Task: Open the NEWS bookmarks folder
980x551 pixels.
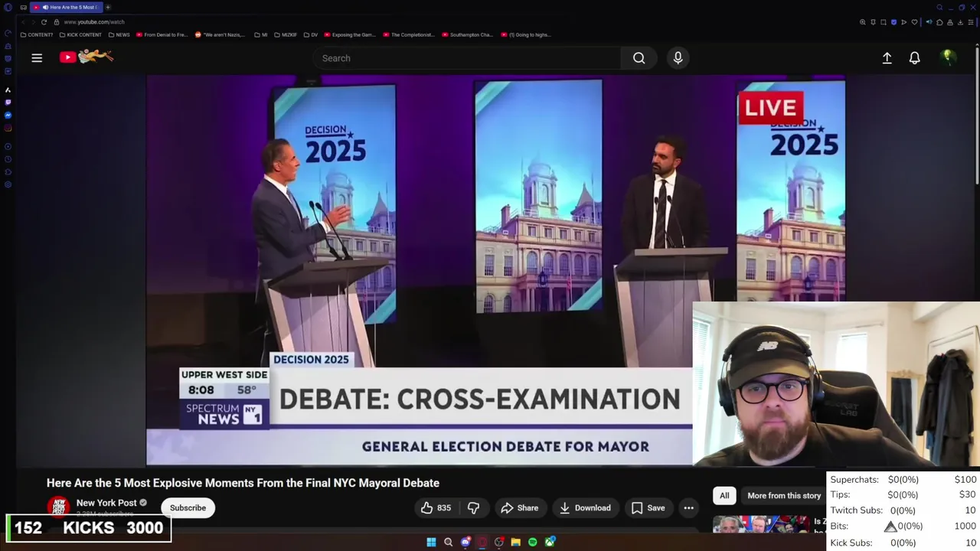Action: click(x=119, y=34)
